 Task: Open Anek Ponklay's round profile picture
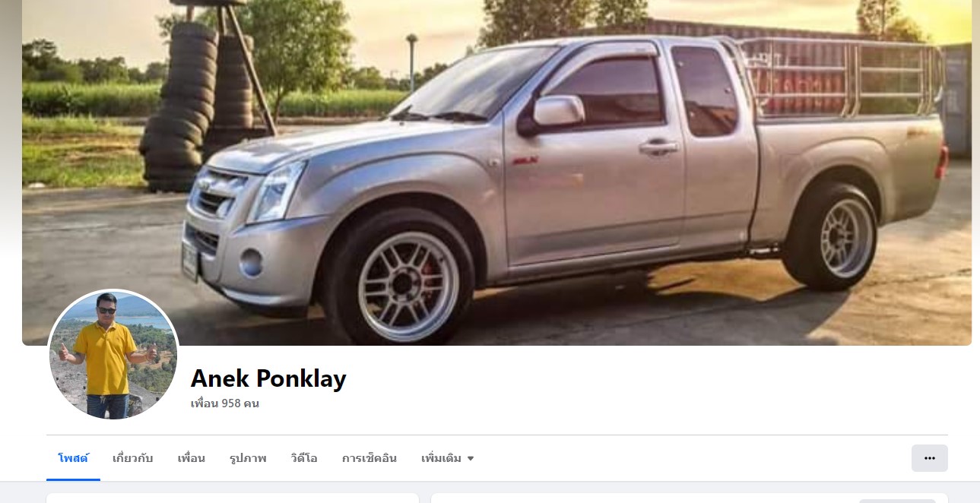click(113, 355)
